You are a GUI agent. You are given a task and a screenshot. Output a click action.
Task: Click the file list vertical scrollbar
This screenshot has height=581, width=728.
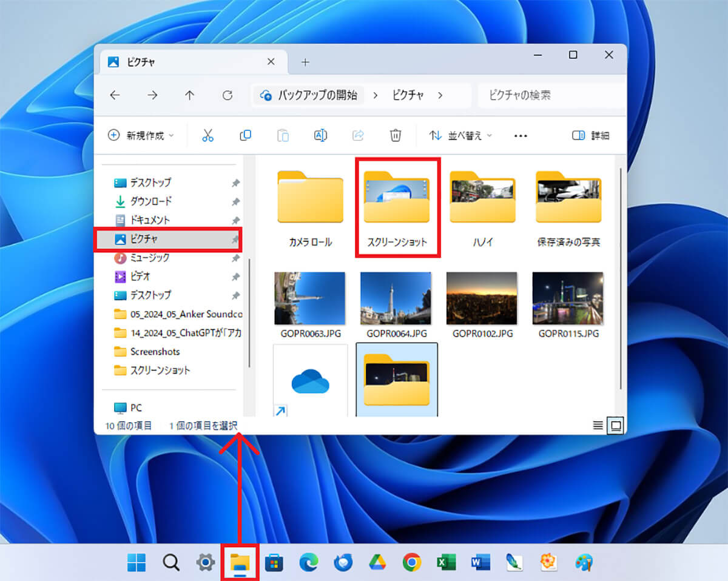619,279
